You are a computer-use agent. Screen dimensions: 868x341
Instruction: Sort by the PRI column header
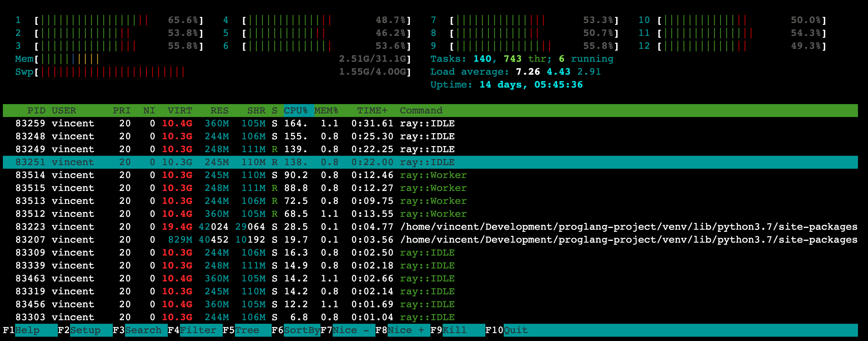point(122,111)
